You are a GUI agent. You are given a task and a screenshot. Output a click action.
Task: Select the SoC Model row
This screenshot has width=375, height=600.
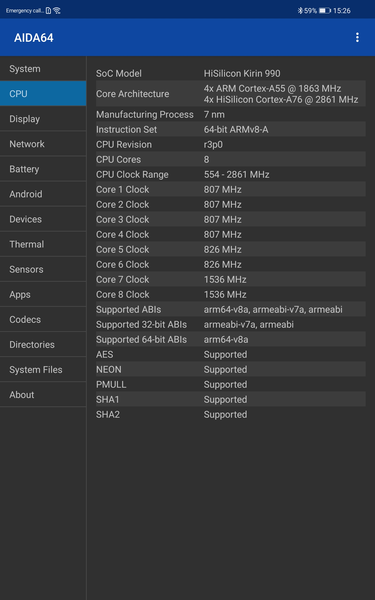coord(230,73)
